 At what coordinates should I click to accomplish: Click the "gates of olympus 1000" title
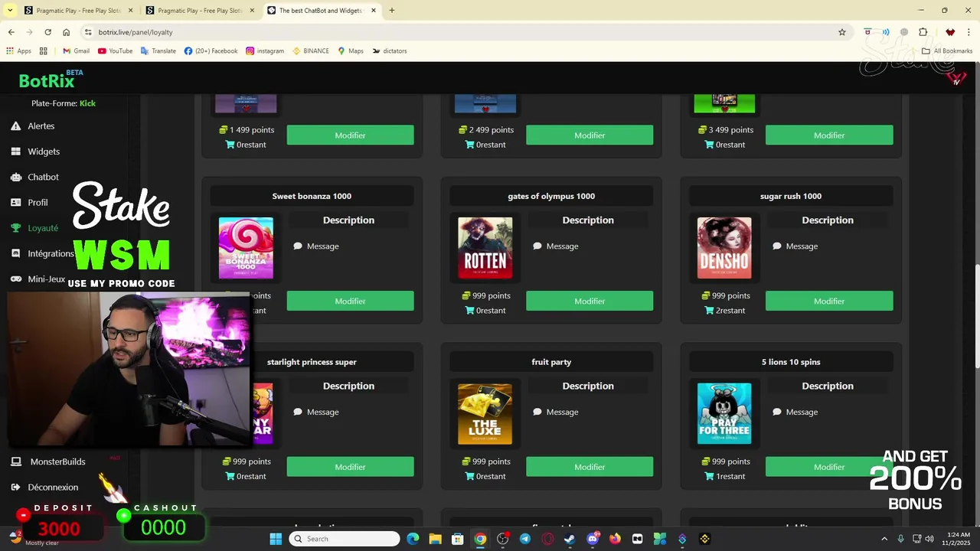tap(551, 196)
